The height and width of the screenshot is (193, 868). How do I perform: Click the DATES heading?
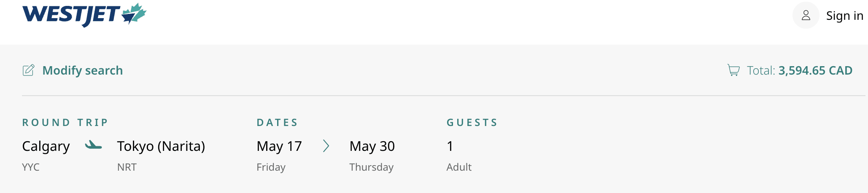click(x=278, y=123)
